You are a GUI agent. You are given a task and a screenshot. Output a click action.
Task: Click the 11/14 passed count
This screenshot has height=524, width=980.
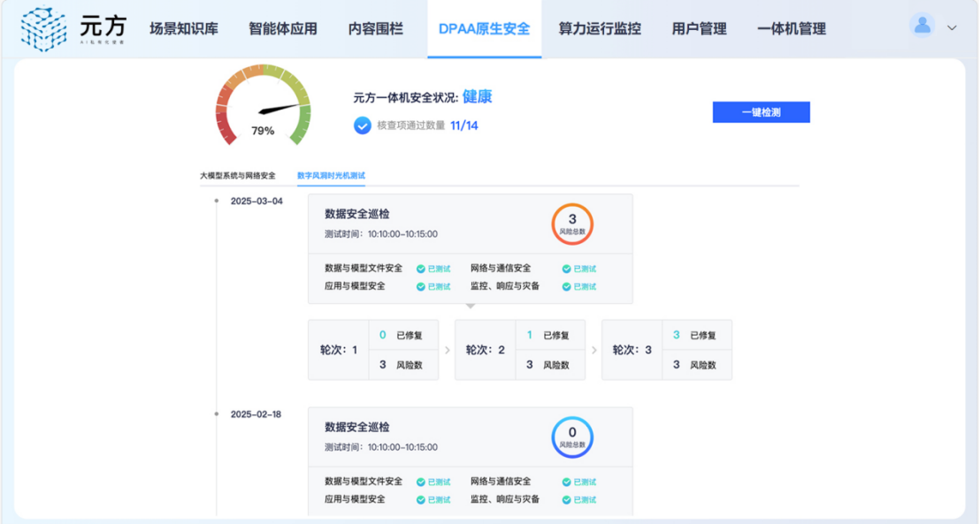click(x=464, y=125)
